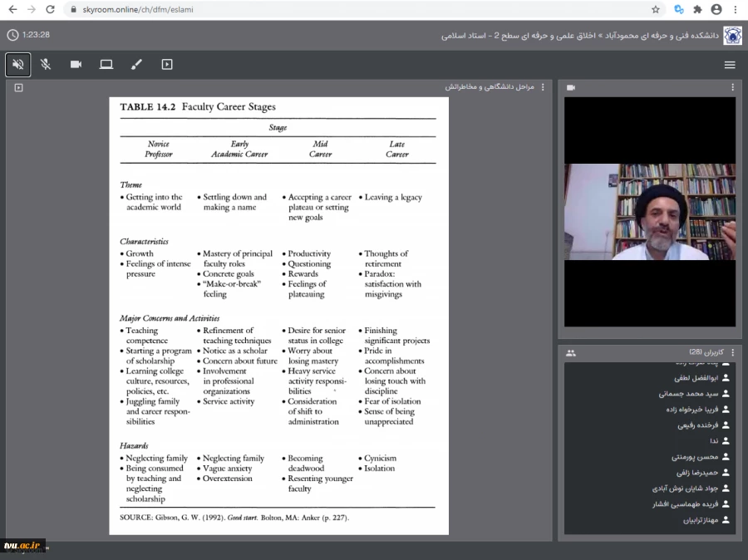This screenshot has height=560, width=748.
Task: Reload the page in the browser
Action: coord(50,9)
